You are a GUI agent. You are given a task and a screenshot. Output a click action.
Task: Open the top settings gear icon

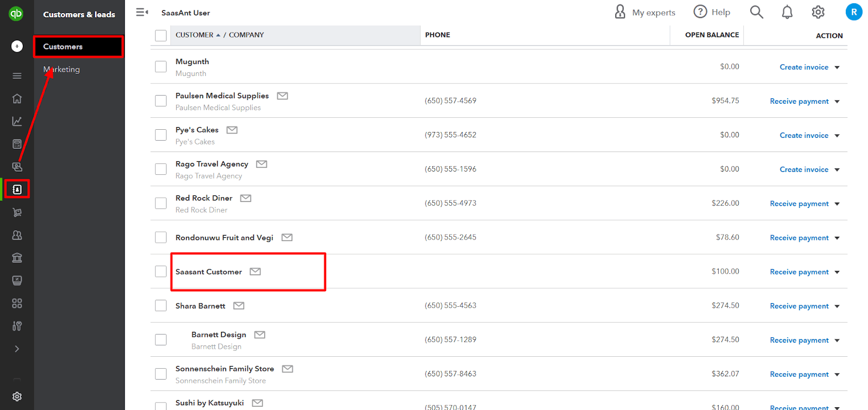point(818,12)
